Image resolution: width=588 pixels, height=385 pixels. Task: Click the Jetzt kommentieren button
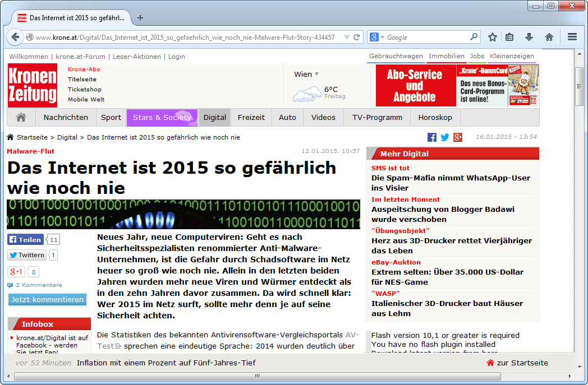(x=47, y=300)
